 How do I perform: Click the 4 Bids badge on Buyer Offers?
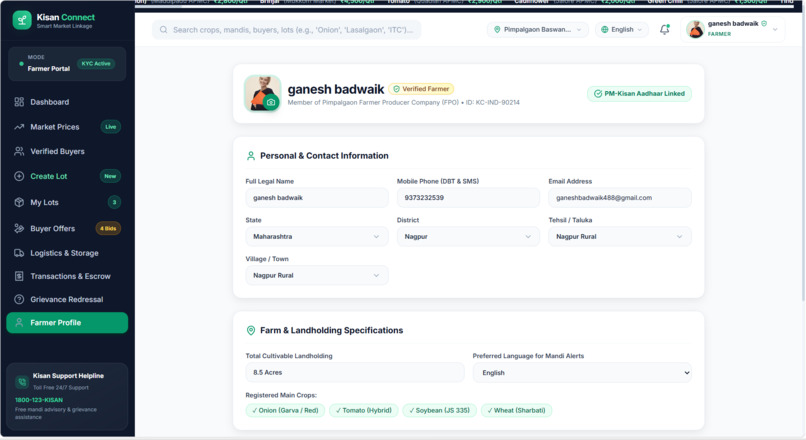click(108, 228)
